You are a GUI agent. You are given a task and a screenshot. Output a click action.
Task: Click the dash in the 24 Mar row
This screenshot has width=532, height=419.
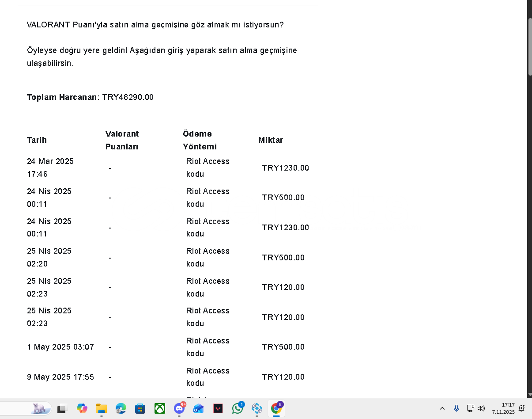(x=110, y=168)
